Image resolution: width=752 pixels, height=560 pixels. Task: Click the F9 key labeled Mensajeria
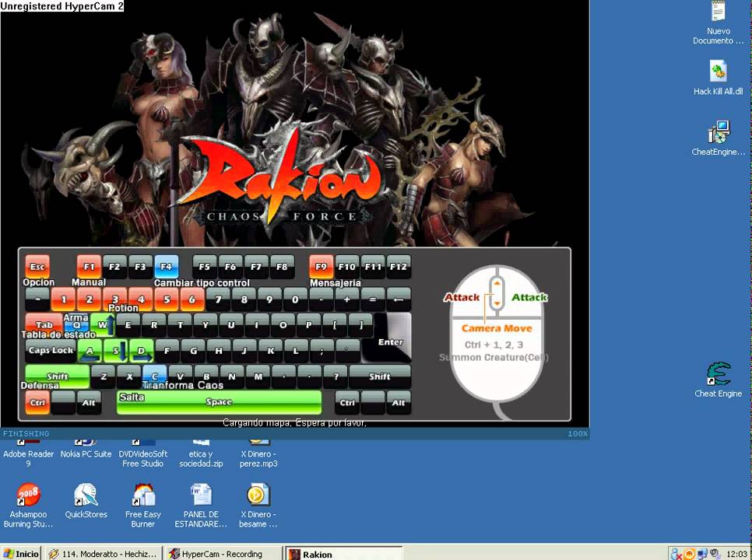(x=322, y=266)
